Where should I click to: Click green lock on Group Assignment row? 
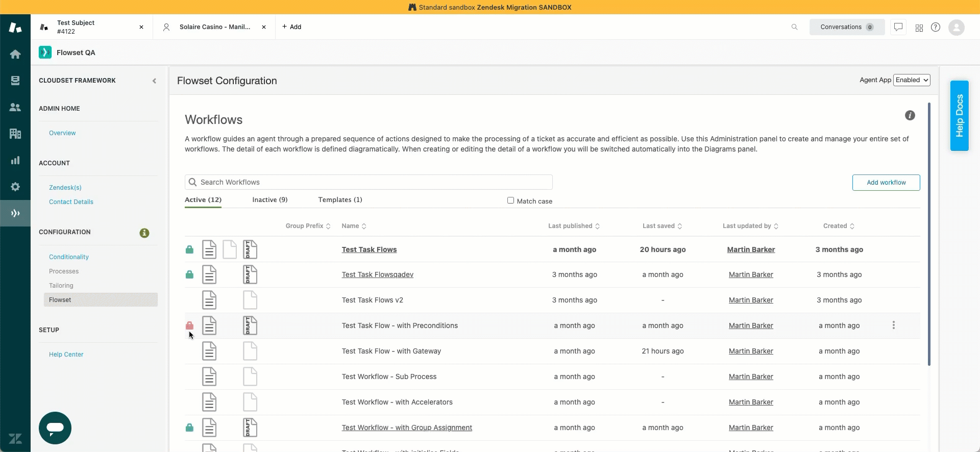189,428
